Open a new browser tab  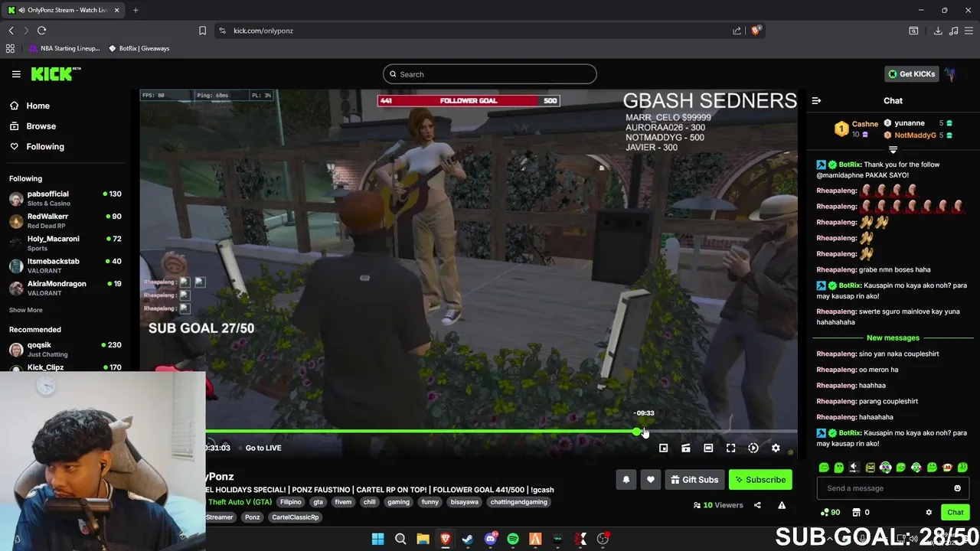pyautogui.click(x=136, y=10)
